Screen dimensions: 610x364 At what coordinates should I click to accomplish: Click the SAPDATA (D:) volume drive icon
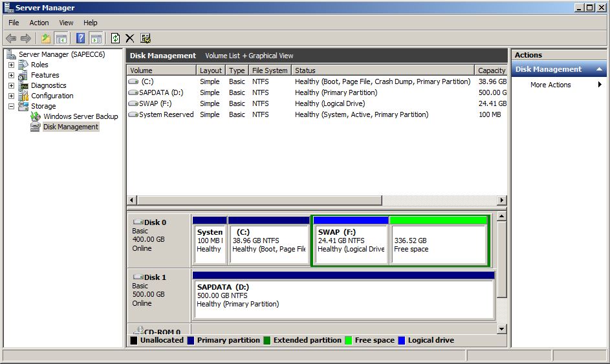pos(133,92)
